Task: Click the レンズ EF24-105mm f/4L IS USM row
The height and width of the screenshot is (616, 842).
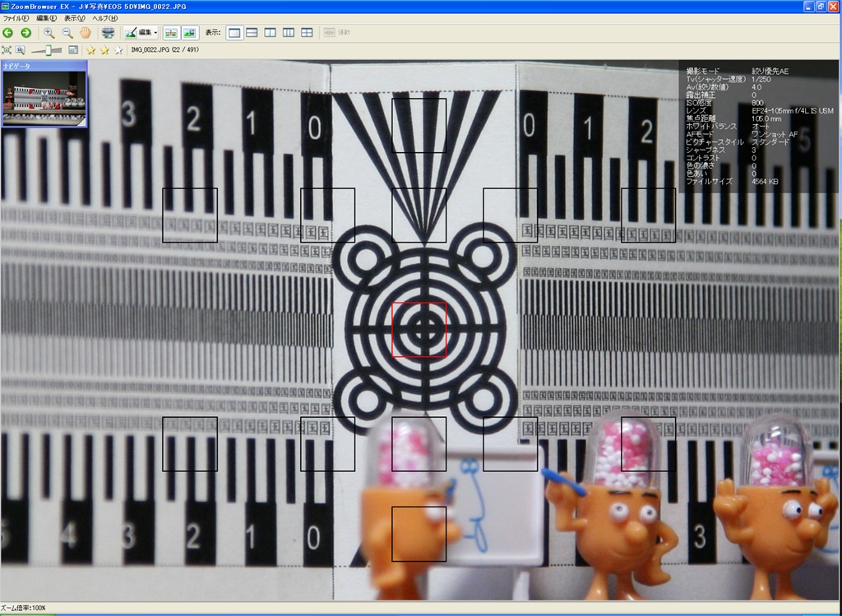Action: 759,111
